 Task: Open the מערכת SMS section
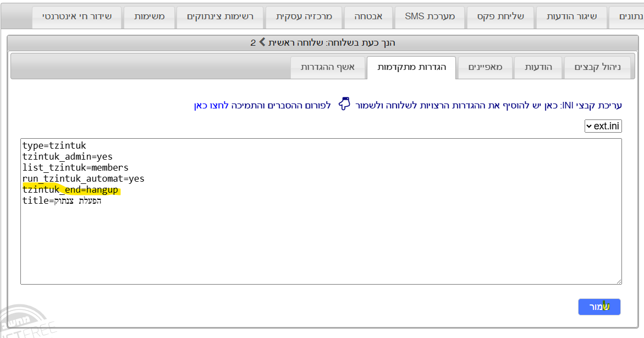[429, 17]
